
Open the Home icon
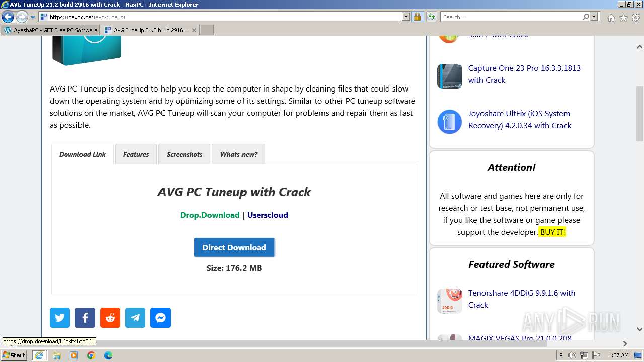(x=611, y=18)
